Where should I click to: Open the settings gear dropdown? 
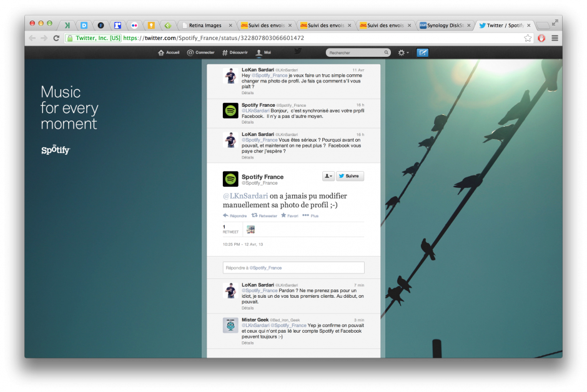(403, 52)
